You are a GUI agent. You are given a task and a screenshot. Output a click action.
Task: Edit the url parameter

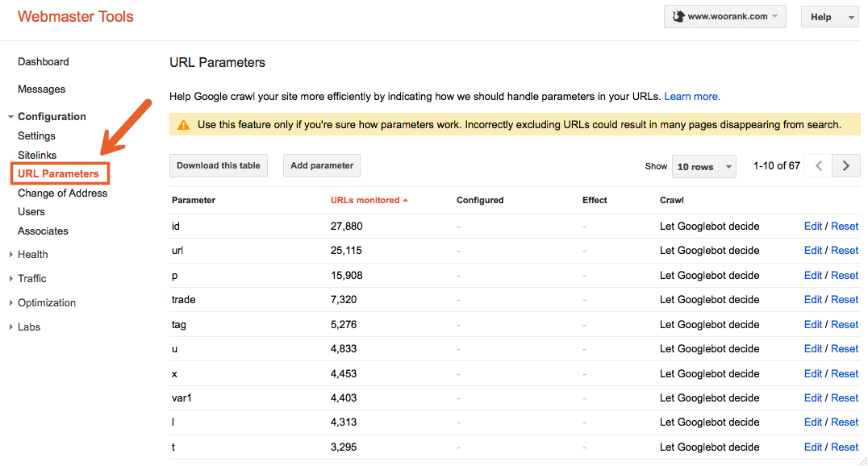pos(812,251)
